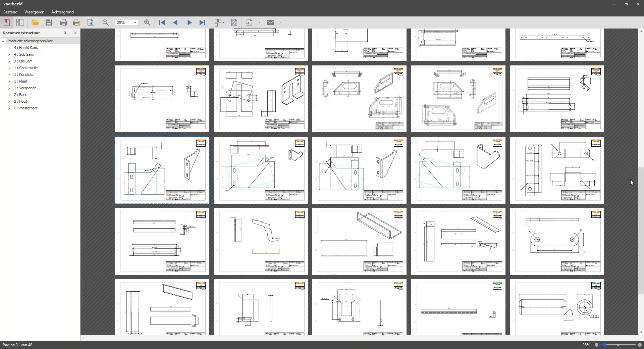
Task: Pin the Documentstructuur panel
Action: 65,33
